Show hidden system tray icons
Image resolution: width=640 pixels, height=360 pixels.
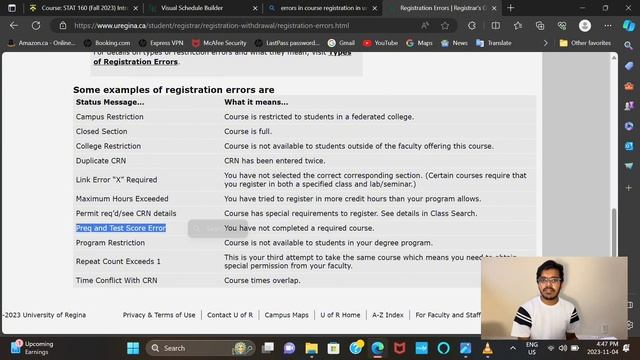pos(513,348)
